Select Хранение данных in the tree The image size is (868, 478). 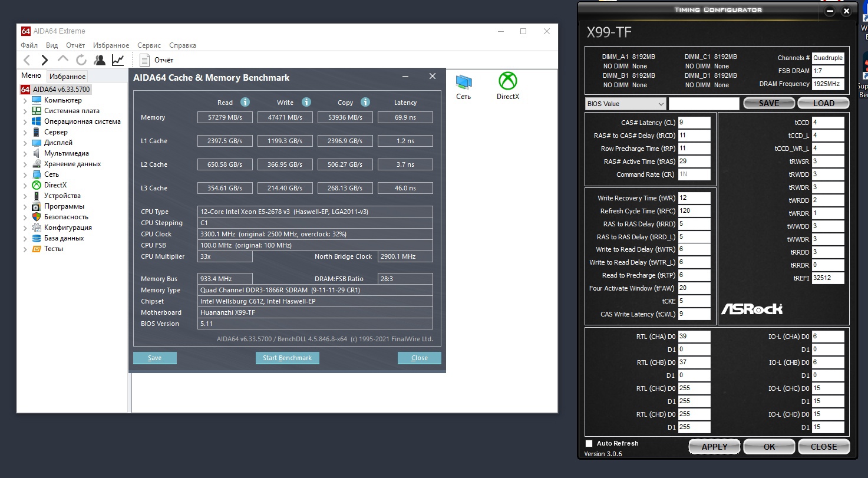(x=72, y=164)
